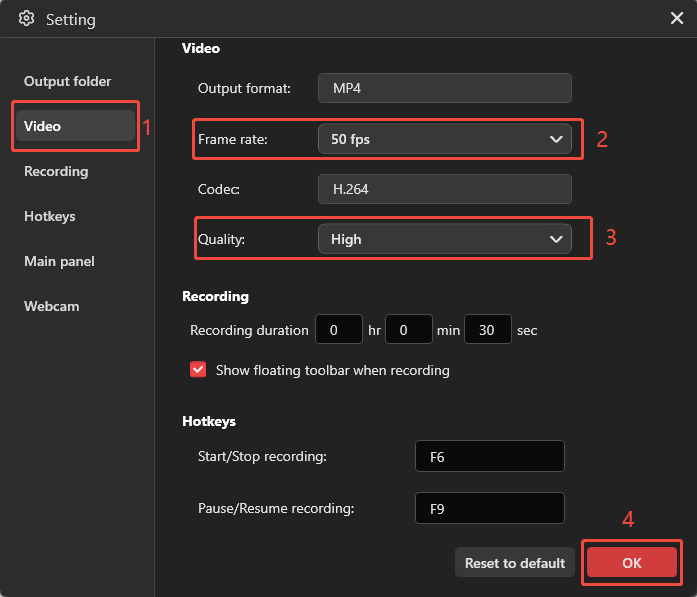Click the Recording heading in content pane
This screenshot has width=697, height=597.
[x=216, y=296]
